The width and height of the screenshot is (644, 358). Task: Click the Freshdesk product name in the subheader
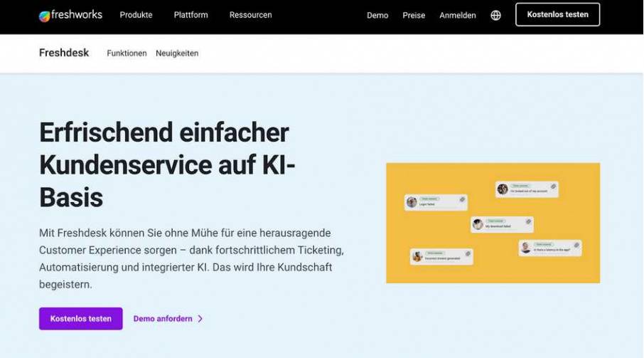[x=64, y=53]
